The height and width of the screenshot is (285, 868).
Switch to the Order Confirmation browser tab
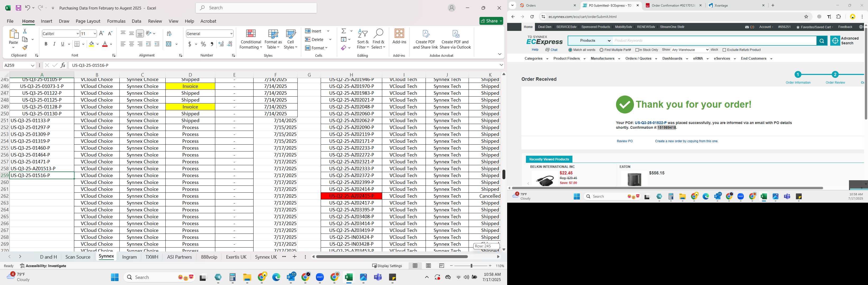[673, 5]
